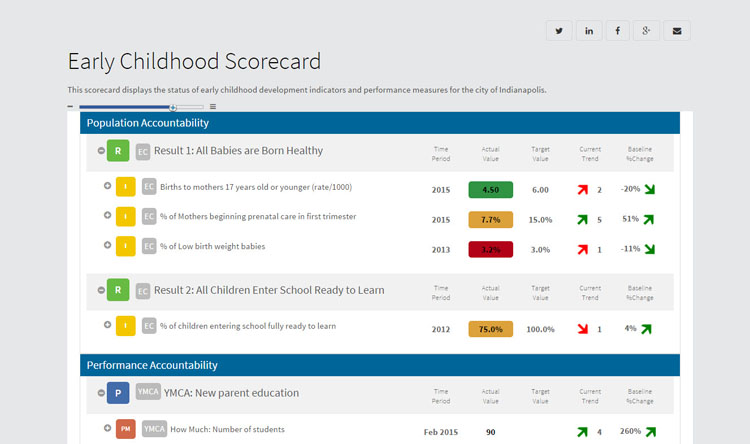This screenshot has width=750, height=444.
Task: Collapse the YMCA: New parent education section
Action: tap(101, 394)
